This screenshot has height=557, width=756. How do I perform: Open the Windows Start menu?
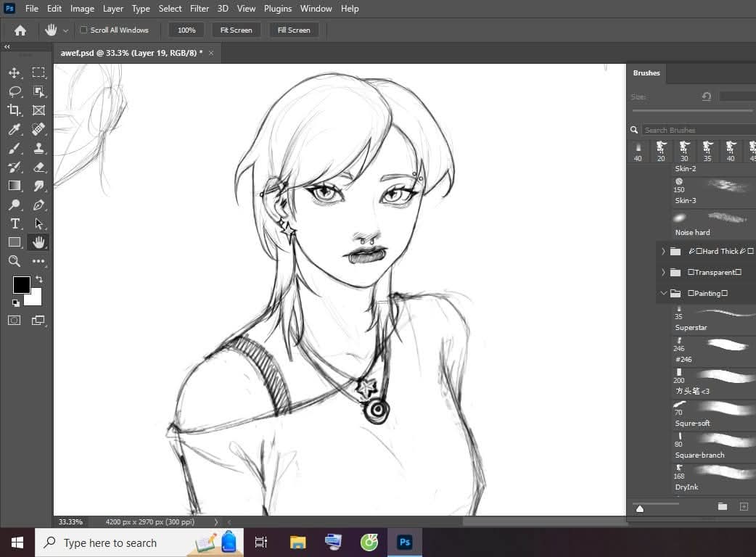pos(17,542)
